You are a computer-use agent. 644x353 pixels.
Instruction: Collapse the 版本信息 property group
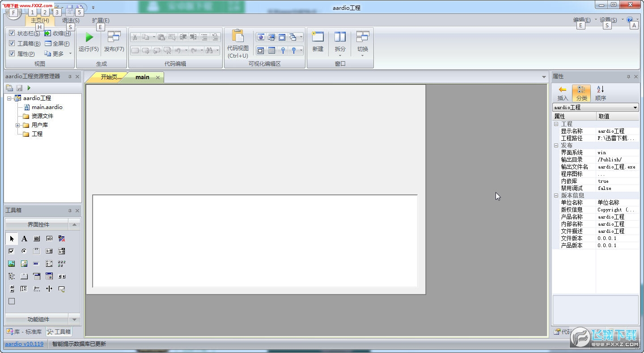(x=556, y=196)
